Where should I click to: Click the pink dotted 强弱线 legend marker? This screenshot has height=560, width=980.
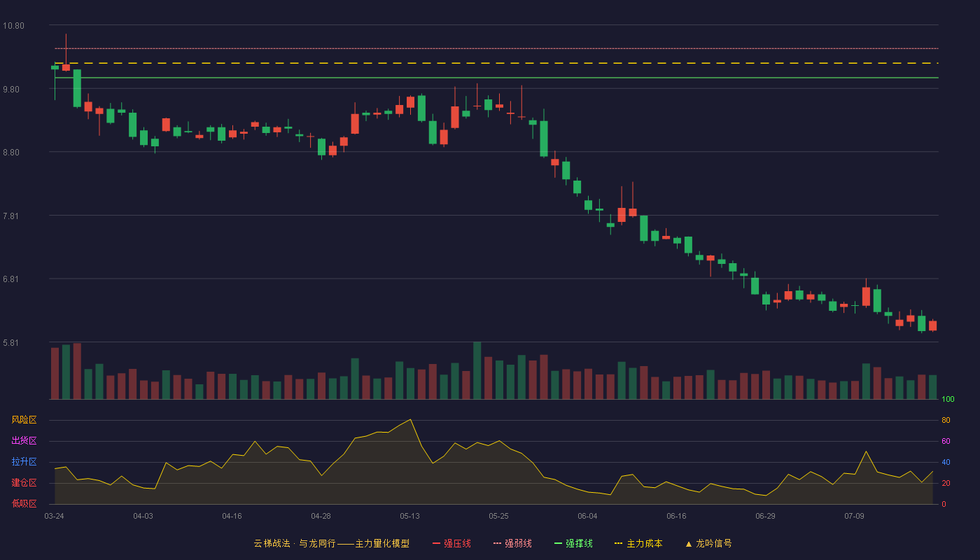(498, 543)
